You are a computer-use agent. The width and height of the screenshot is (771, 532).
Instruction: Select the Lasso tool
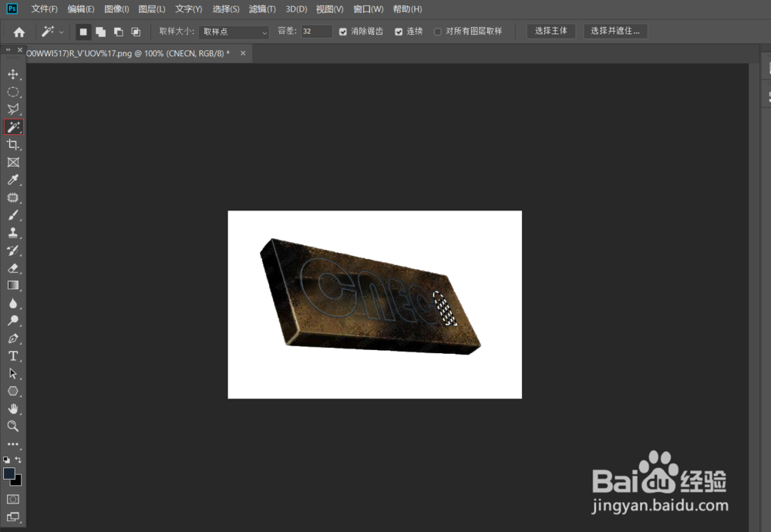point(13,109)
